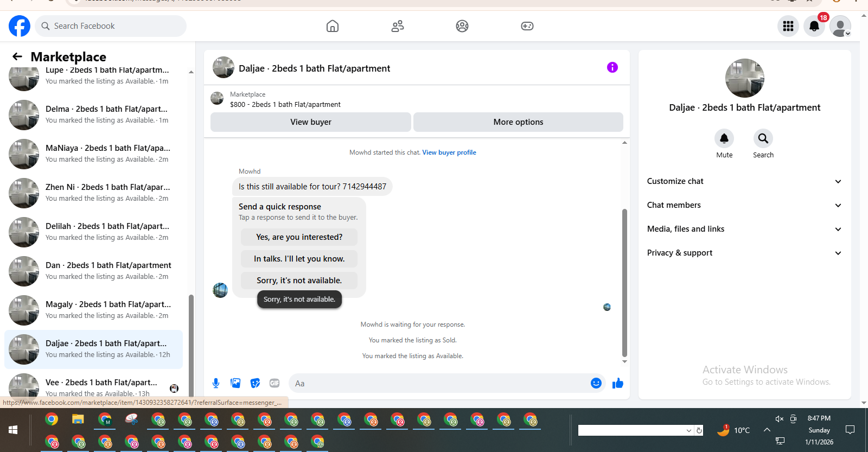This screenshot has height=452, width=868.
Task: Search the conversation with the magnifier icon
Action: [763, 138]
